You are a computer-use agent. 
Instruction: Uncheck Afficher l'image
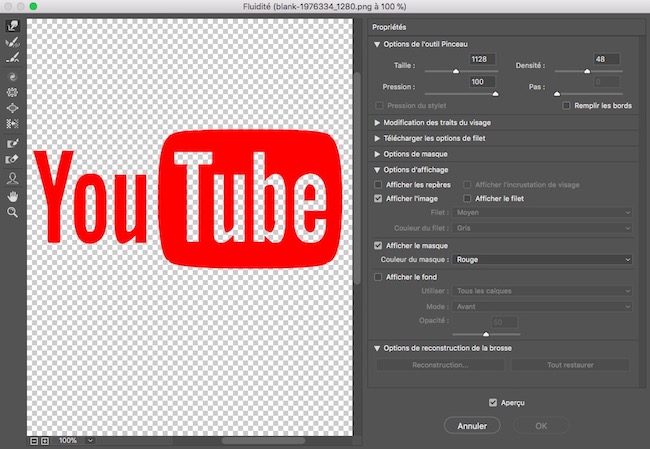point(378,199)
